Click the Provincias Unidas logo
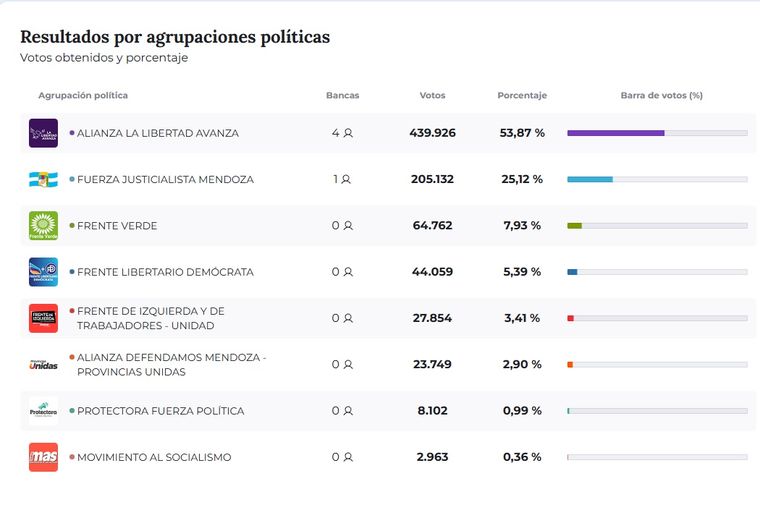Viewport: 760px width, 518px height. point(43,365)
